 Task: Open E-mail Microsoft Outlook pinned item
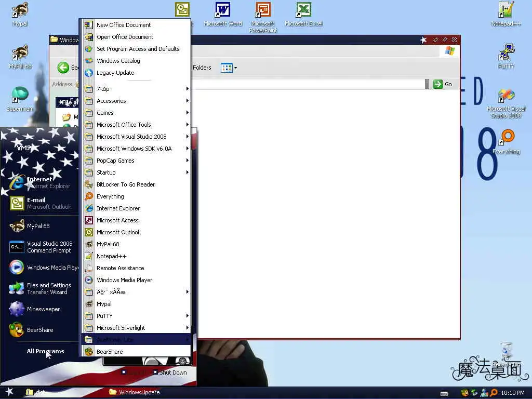tap(40, 203)
